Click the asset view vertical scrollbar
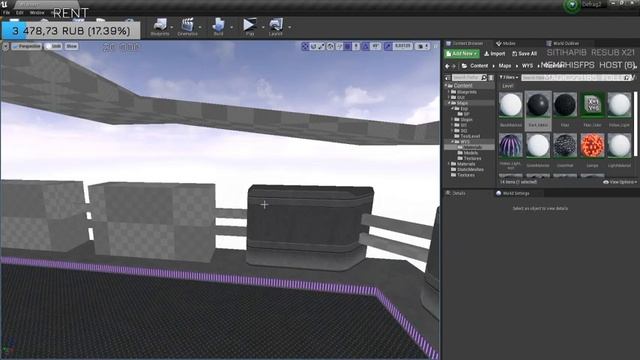Screen dimensions: 640x360 coord(635,124)
